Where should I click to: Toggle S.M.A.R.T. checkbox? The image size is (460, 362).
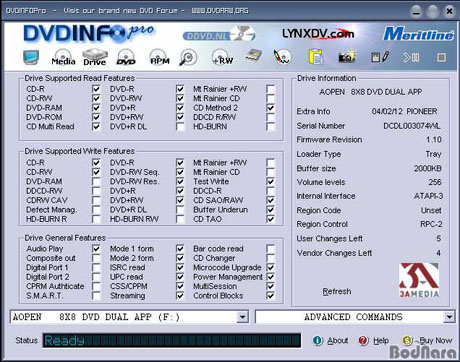tap(96, 296)
